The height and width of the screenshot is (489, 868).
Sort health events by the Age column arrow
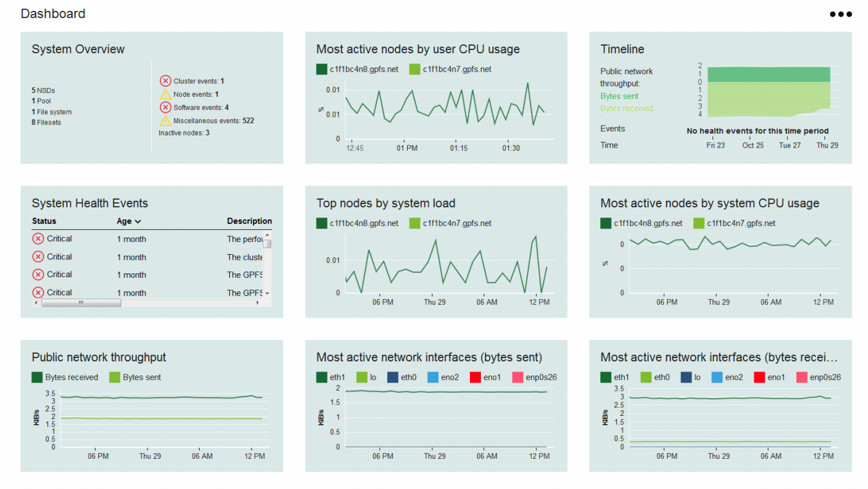tap(137, 221)
